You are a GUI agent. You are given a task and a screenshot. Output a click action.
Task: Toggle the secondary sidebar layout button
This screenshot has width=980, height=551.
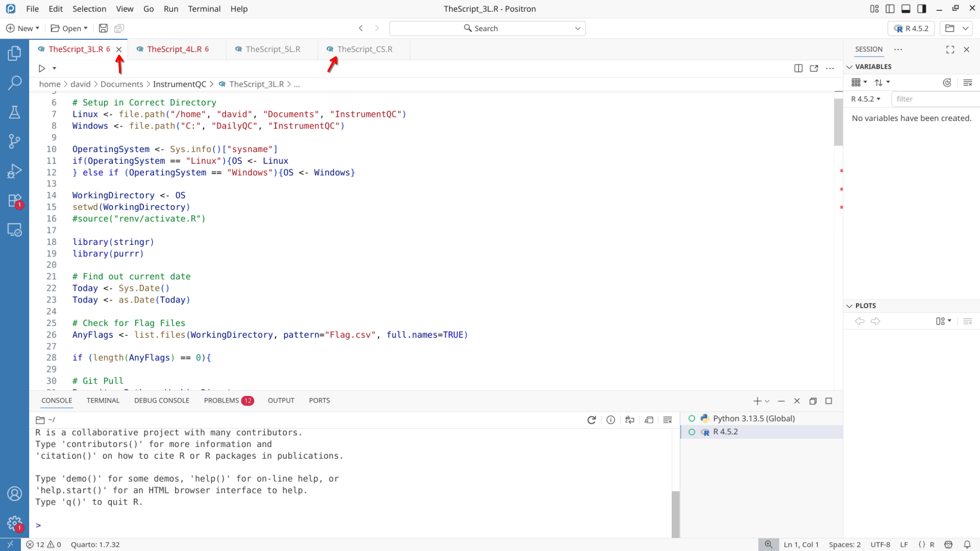coord(922,9)
